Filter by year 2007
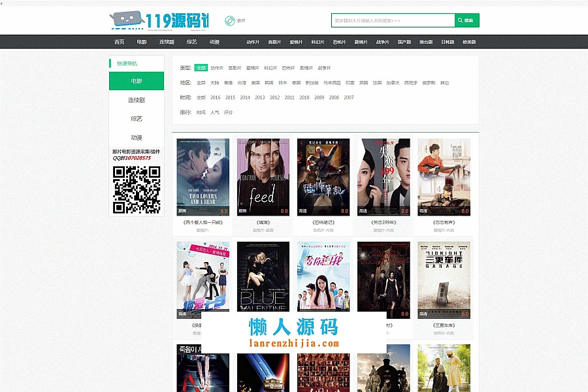The image size is (588, 392). (349, 97)
